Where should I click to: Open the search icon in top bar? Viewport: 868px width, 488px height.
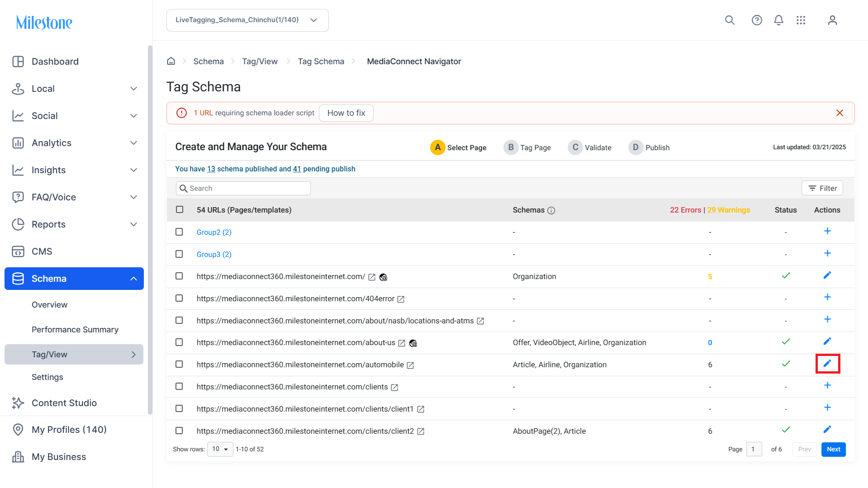730,20
